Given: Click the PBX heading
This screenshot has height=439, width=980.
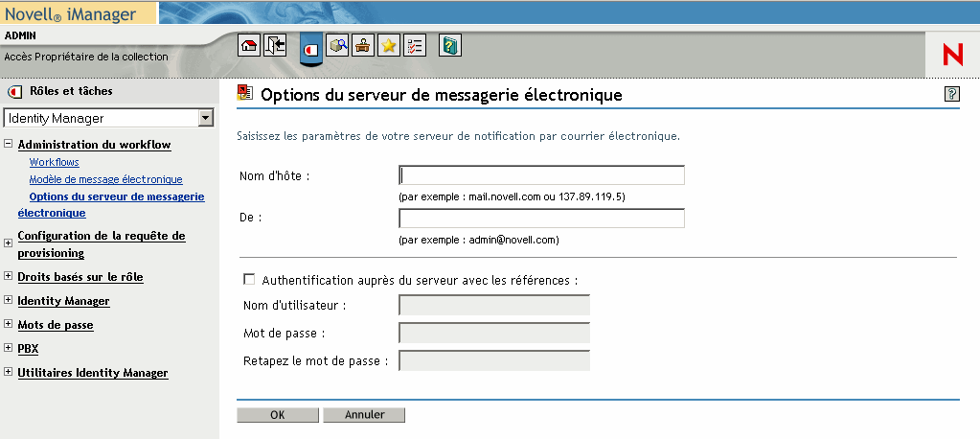Looking at the screenshot, I should pyautogui.click(x=28, y=349).
